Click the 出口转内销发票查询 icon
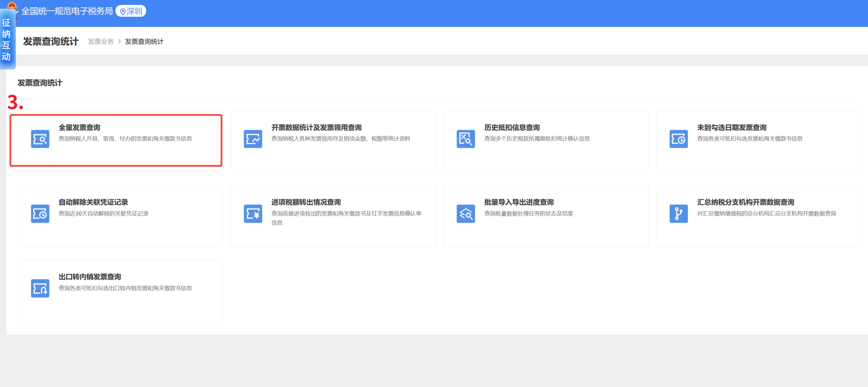868x387 pixels. (x=40, y=288)
